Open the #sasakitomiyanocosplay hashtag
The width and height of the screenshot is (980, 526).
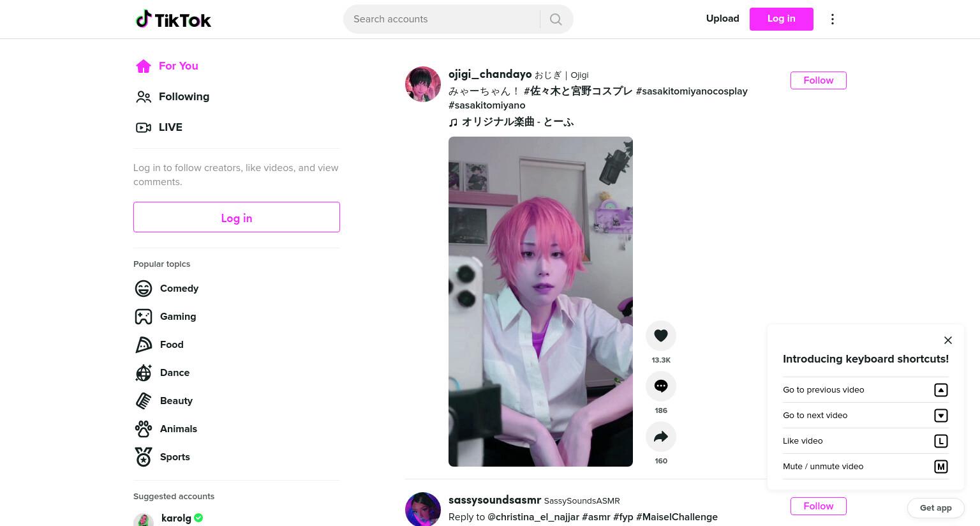692,91
